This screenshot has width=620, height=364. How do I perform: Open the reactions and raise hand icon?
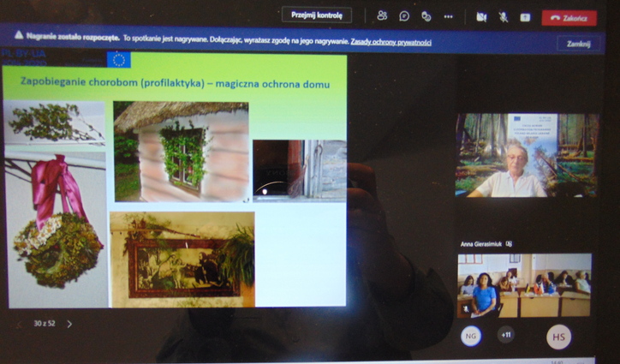[x=426, y=16]
